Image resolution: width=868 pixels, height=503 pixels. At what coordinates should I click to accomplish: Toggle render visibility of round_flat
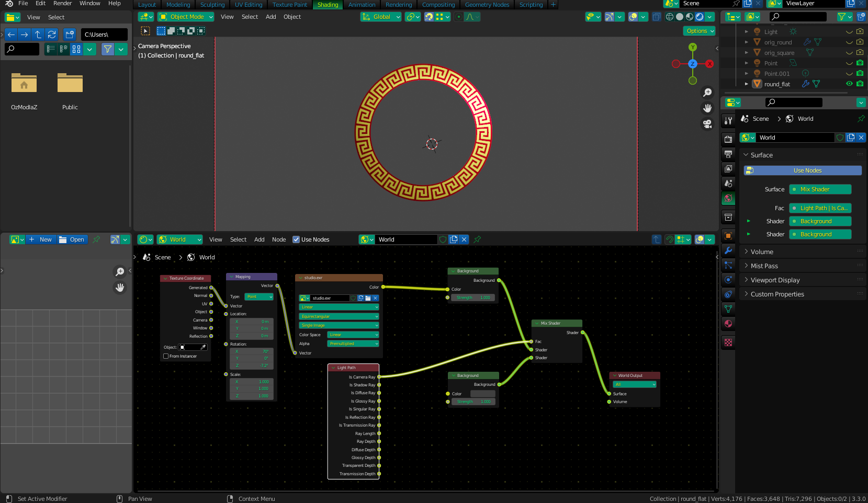860,84
